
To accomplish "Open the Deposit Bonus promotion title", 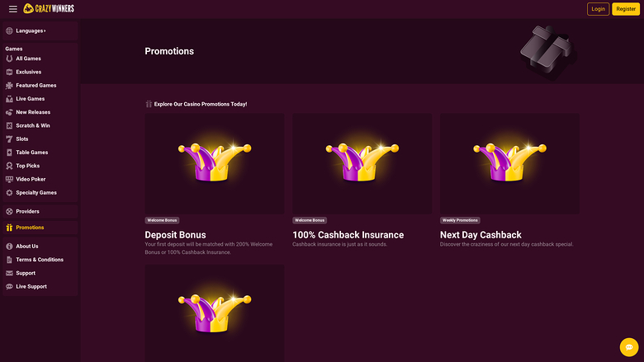I will 175,235.
